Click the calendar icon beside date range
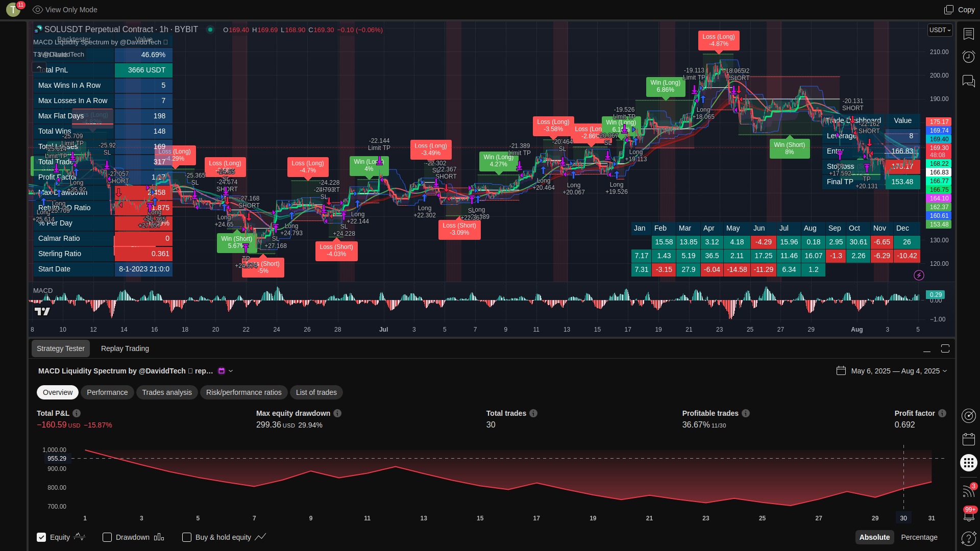 pyautogui.click(x=841, y=371)
